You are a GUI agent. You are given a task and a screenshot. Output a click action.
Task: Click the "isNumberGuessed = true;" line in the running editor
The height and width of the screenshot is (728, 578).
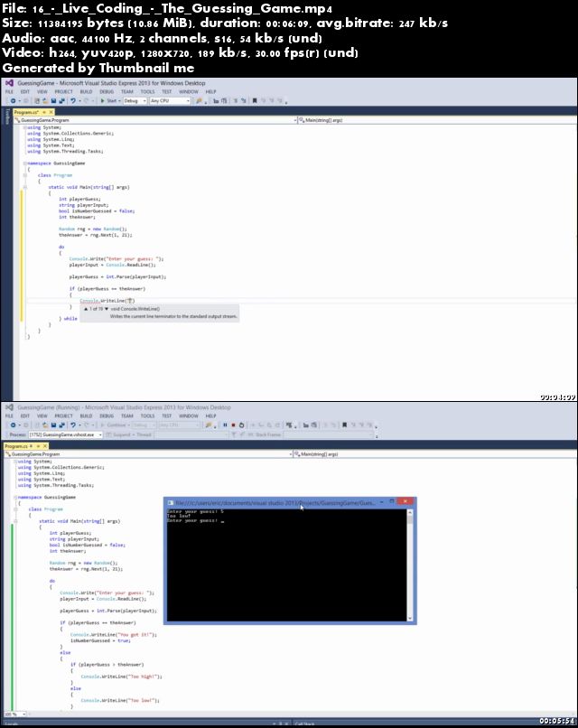pos(100,640)
